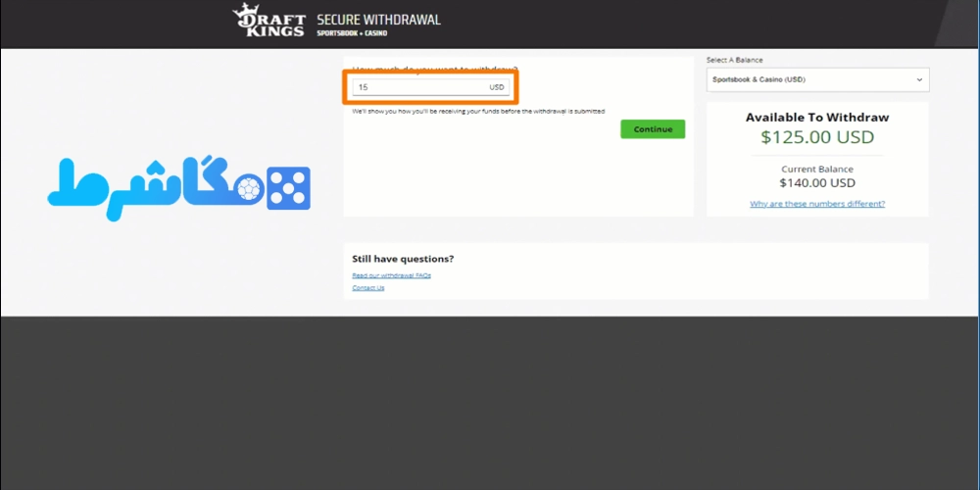Click the DraftKings crown logo

point(269,20)
